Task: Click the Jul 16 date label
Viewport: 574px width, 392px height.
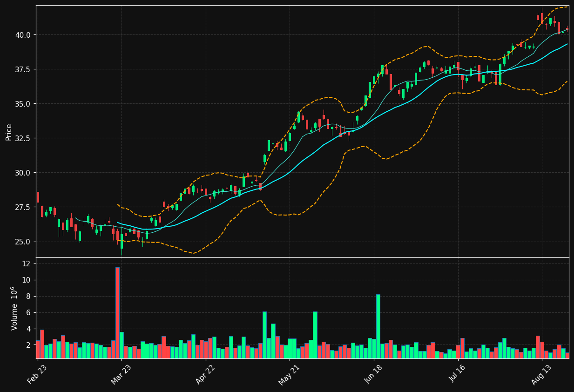Action: 457,374
